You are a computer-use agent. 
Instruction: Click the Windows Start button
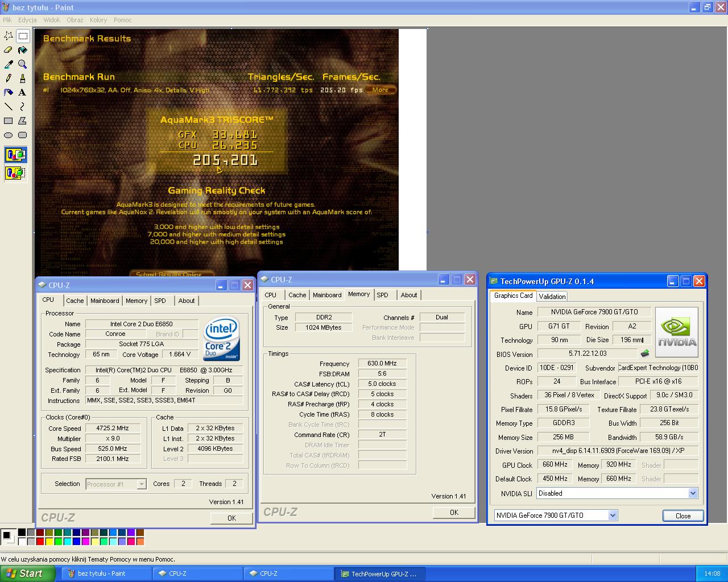(x=28, y=573)
